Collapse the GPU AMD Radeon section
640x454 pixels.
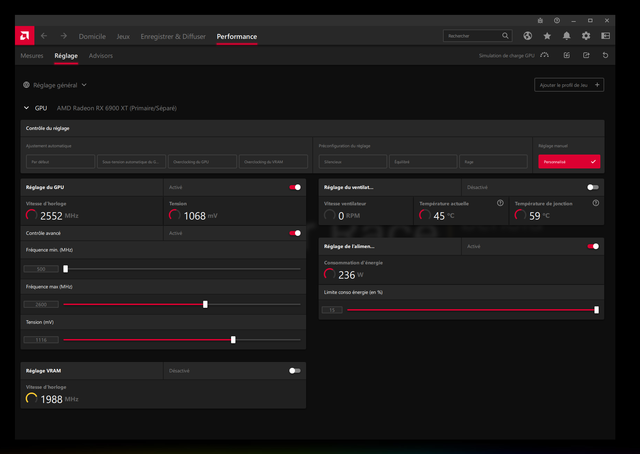click(x=25, y=107)
